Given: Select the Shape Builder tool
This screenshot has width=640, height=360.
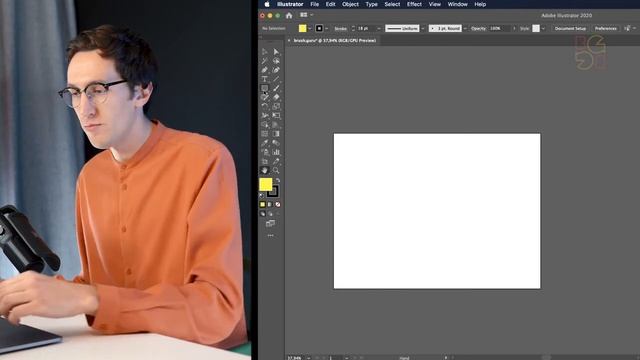Looking at the screenshot, I should point(264,124).
